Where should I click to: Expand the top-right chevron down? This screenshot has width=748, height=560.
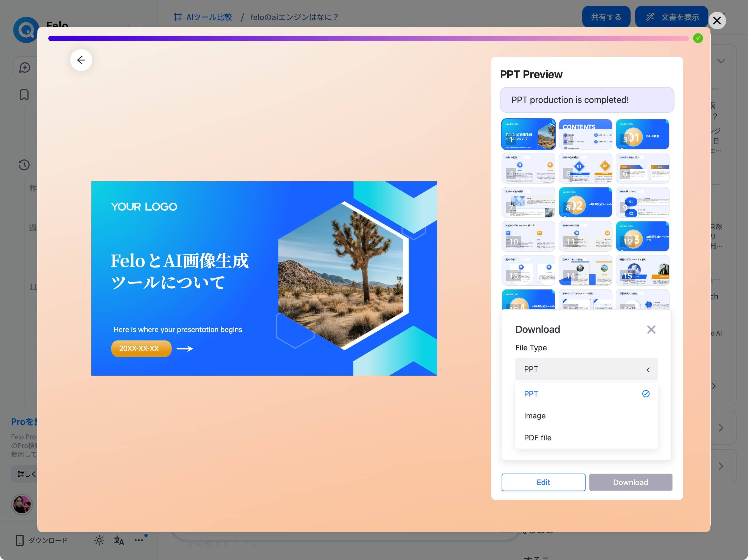(721, 61)
